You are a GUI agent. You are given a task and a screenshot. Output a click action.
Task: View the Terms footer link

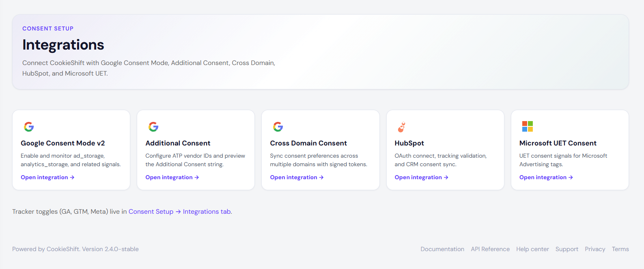click(620, 249)
